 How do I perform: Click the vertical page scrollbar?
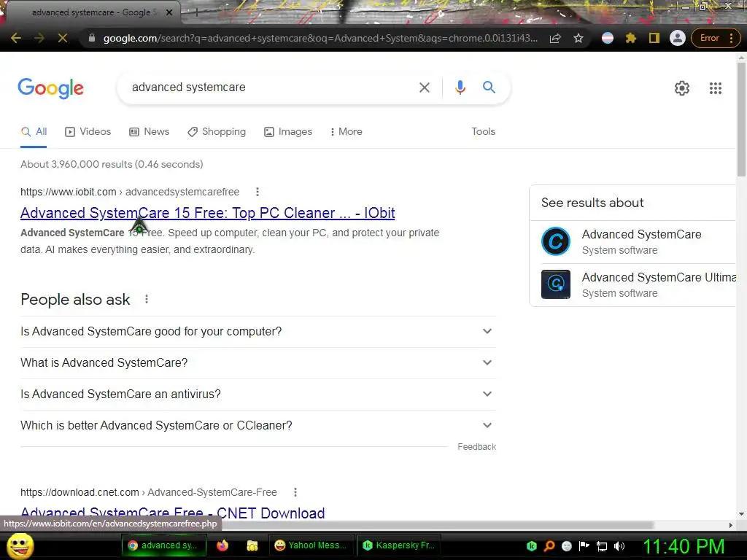(x=741, y=119)
